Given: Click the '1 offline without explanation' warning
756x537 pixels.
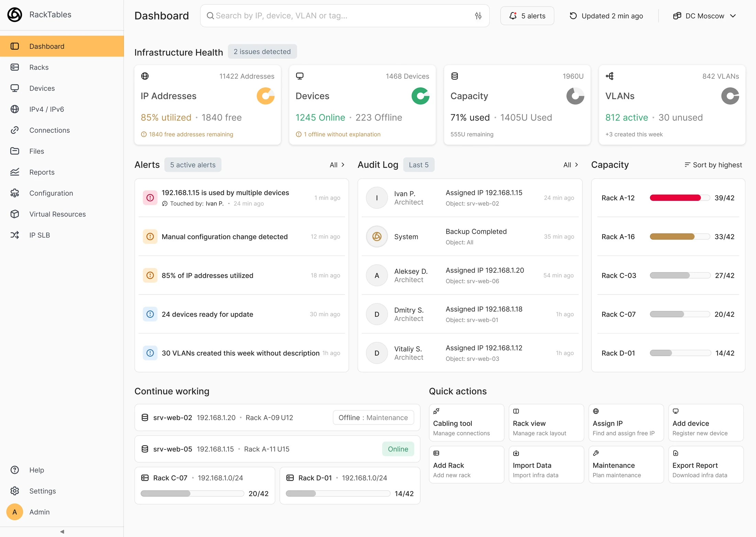Looking at the screenshot, I should click(x=338, y=134).
